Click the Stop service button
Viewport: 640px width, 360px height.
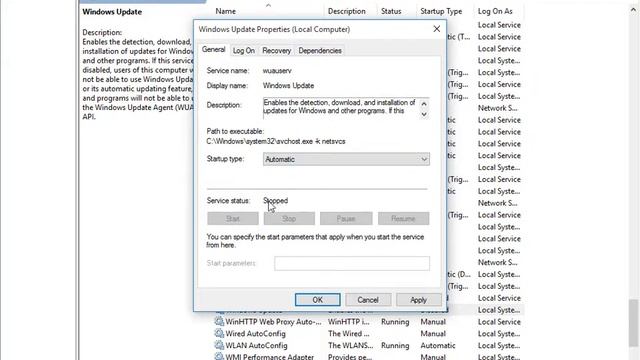point(289,219)
